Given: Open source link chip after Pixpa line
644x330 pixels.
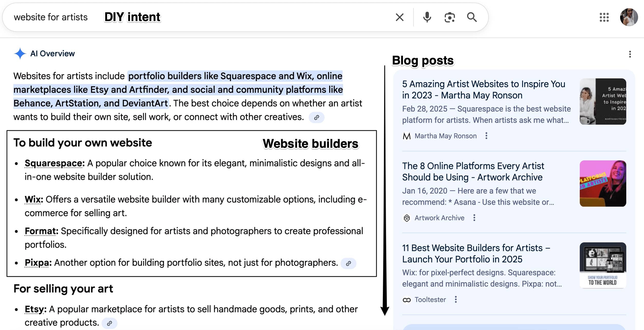Looking at the screenshot, I should pos(348,263).
